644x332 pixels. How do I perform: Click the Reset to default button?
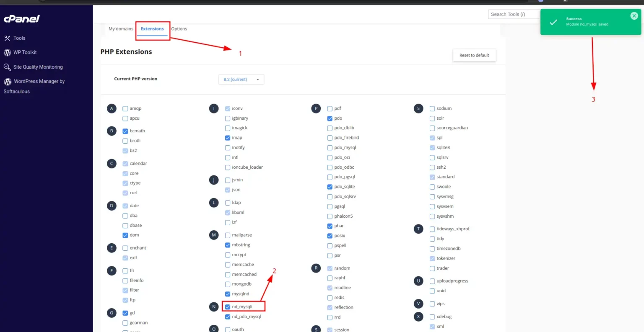474,55
